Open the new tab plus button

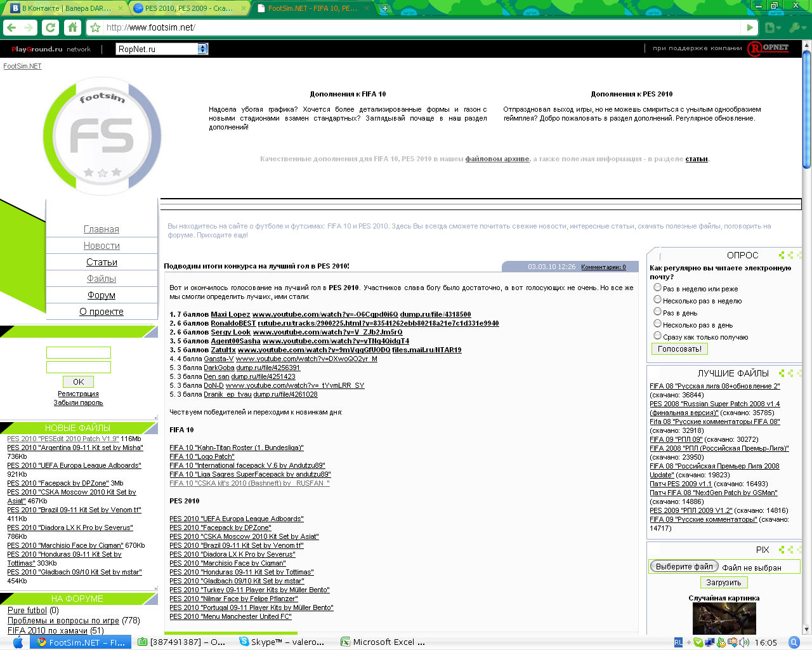pos(384,8)
